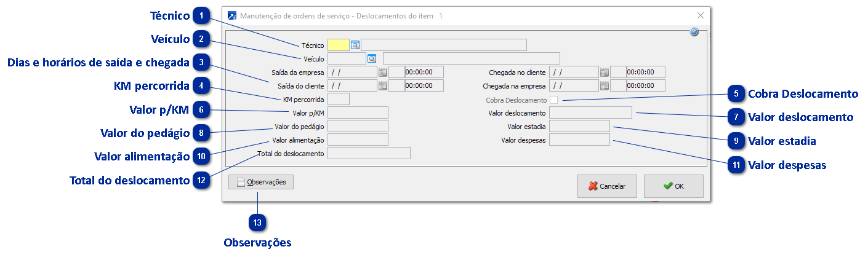Image resolution: width=868 pixels, height=260 pixels.
Task: Click the Chegada na empresa date field
Action: (x=574, y=85)
